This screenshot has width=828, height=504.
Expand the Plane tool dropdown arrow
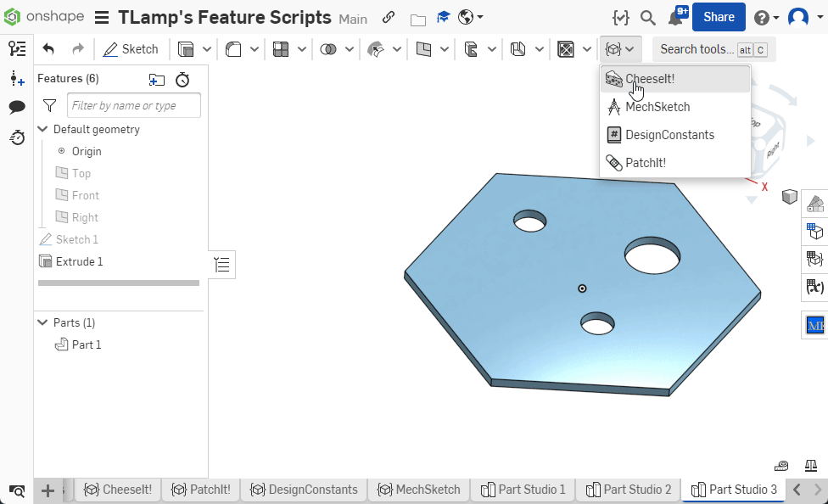pos(445,49)
